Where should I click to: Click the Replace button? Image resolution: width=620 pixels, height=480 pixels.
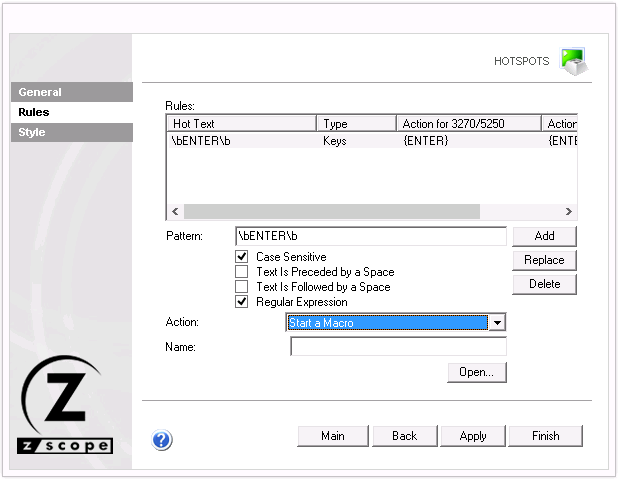(544, 260)
